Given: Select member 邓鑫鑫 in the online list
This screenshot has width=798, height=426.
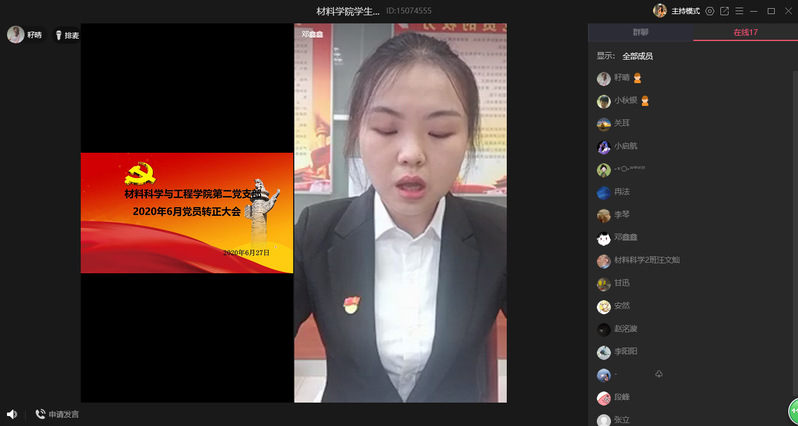Looking at the screenshot, I should (x=627, y=238).
